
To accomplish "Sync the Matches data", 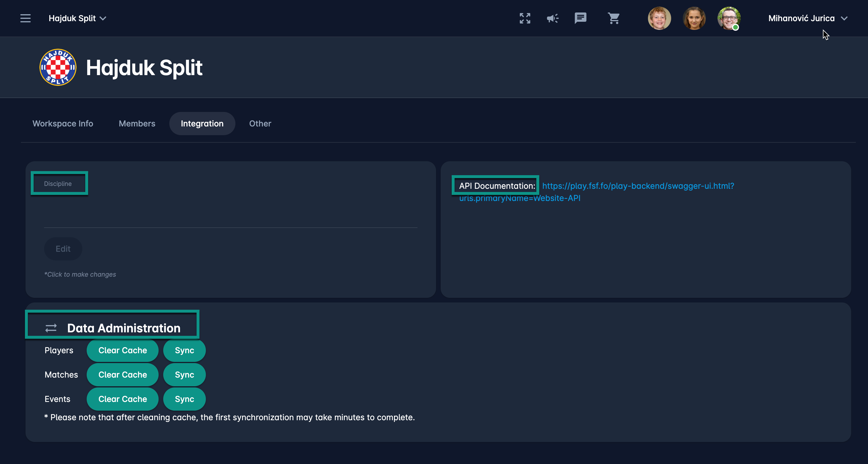I will pos(184,375).
